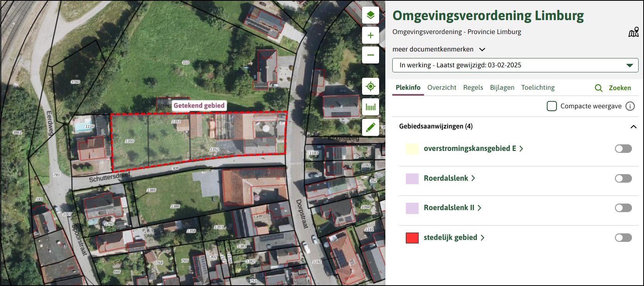Show info about Compacte weergave

point(630,106)
